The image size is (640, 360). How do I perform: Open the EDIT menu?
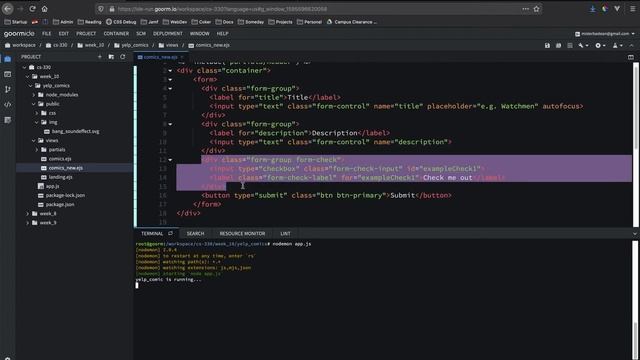(x=64, y=33)
